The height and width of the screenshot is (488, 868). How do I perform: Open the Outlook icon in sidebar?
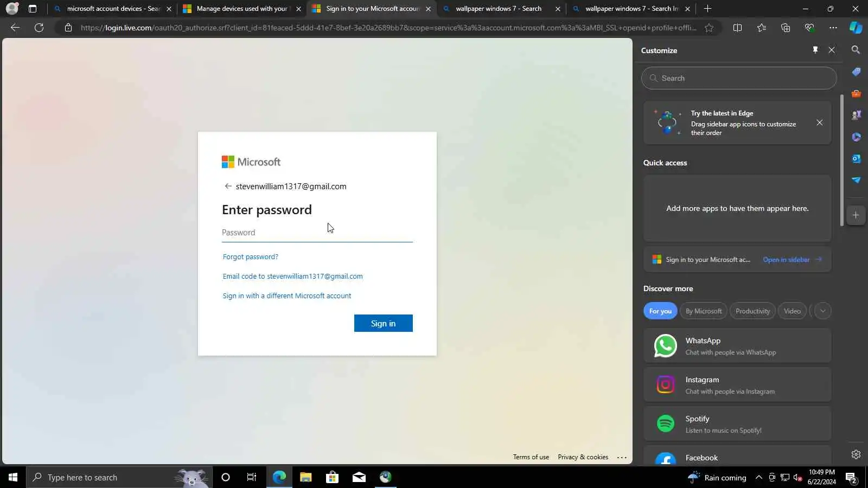pyautogui.click(x=856, y=158)
